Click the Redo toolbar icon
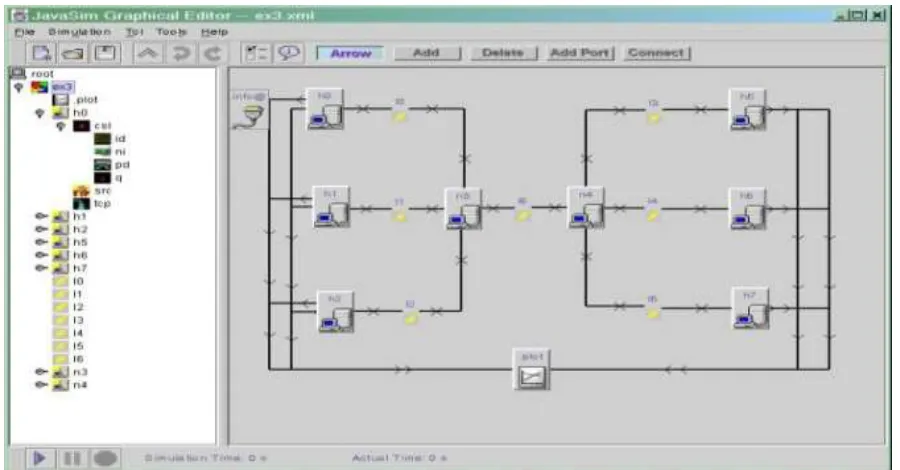Viewport: 900px width, 470px height. (x=213, y=53)
